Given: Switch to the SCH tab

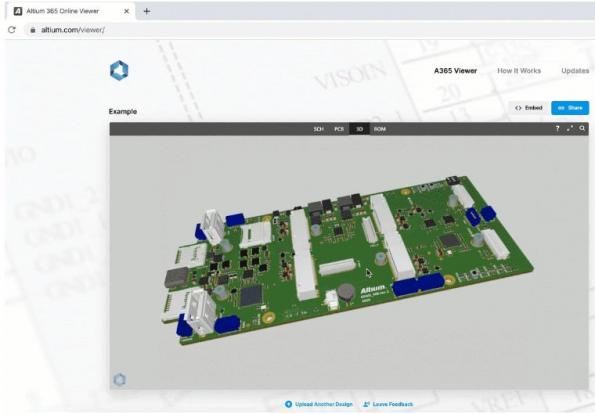Looking at the screenshot, I should (x=318, y=129).
